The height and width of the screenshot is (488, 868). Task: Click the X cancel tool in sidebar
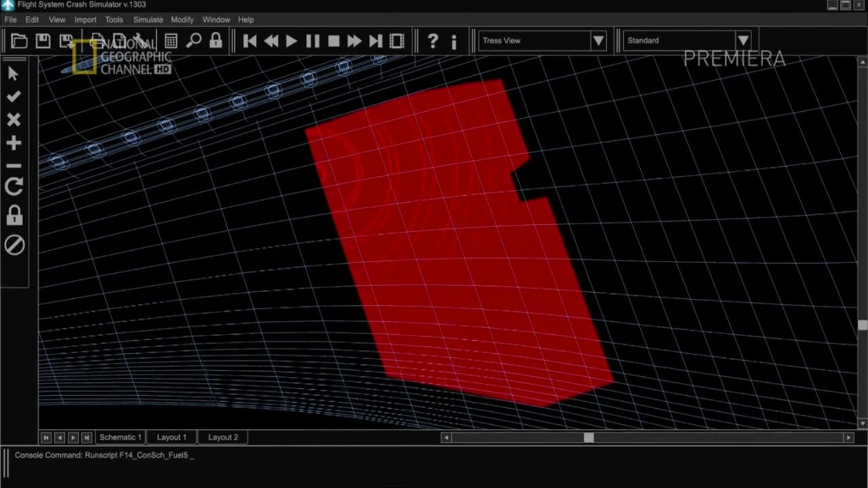coord(14,120)
